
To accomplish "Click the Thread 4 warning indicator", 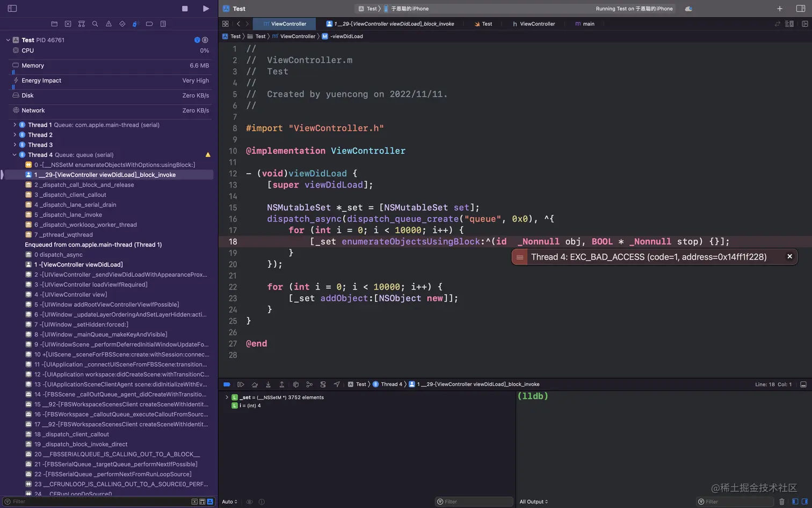I will [x=208, y=155].
